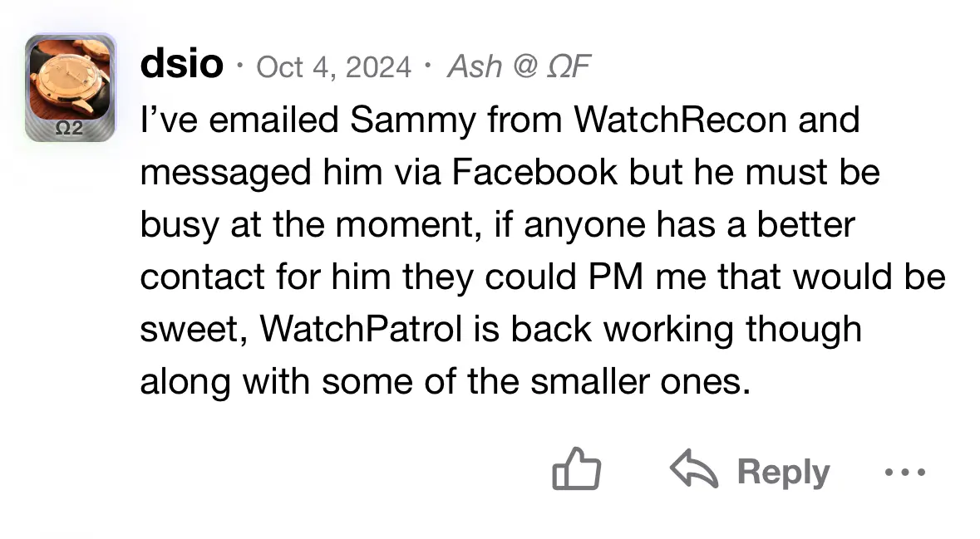Open the three-dot more options menu
The image size is (980, 539).
[904, 472]
